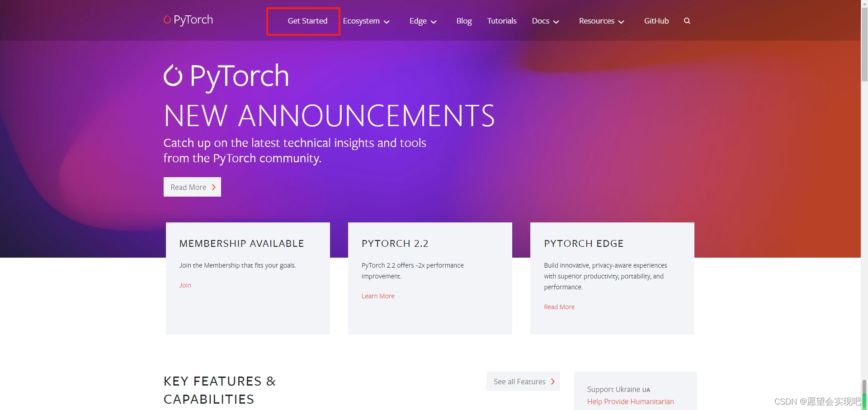Image resolution: width=868 pixels, height=410 pixels.
Task: Expand the Ecosystem dropdown
Action: tap(387, 21)
